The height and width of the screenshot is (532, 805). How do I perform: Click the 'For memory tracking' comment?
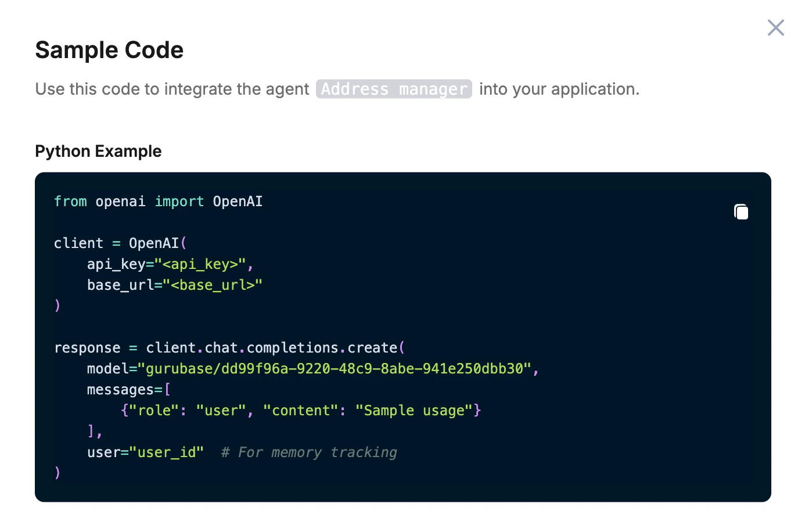pyautogui.click(x=309, y=452)
